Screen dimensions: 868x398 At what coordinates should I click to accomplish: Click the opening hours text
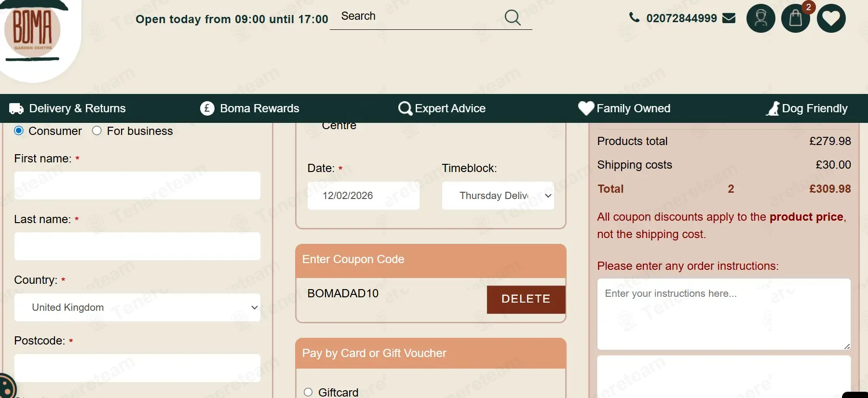pos(231,19)
